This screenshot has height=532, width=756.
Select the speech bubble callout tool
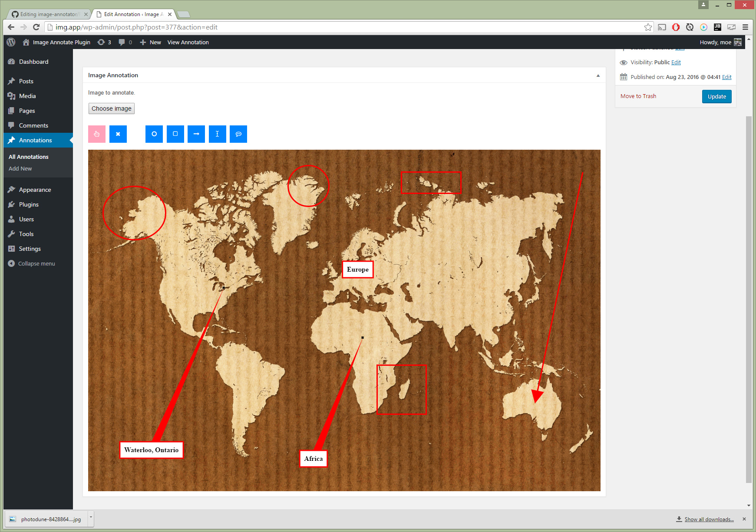(x=238, y=134)
